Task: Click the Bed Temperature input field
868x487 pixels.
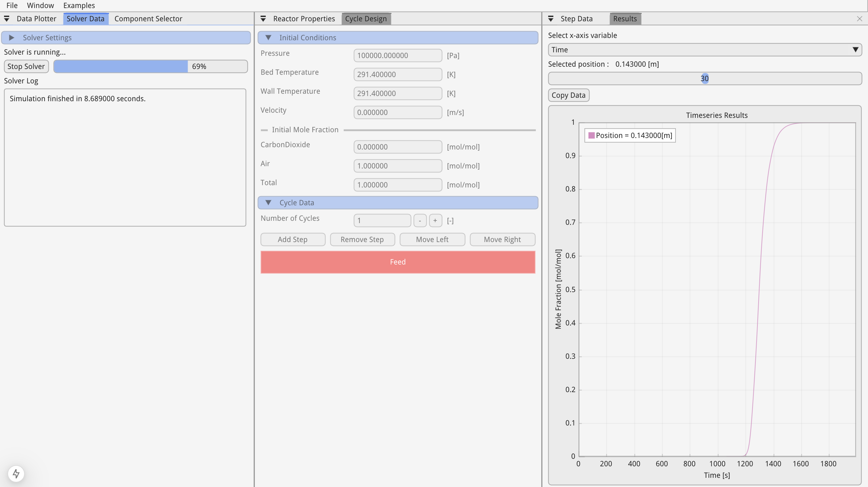Action: [397, 74]
